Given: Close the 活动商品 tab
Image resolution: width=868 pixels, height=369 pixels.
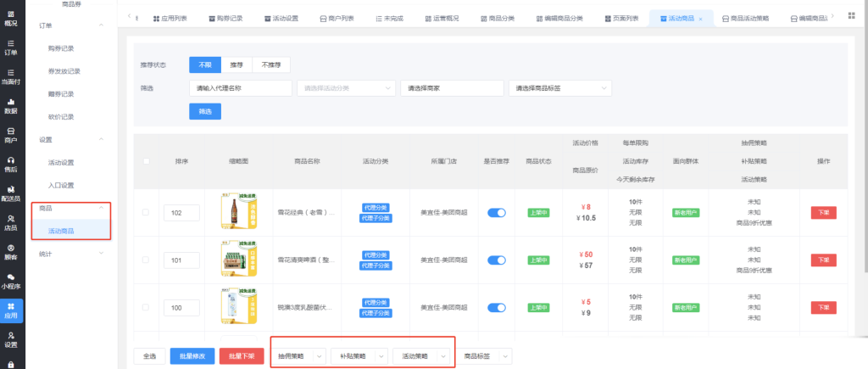Looking at the screenshot, I should pyautogui.click(x=700, y=18).
